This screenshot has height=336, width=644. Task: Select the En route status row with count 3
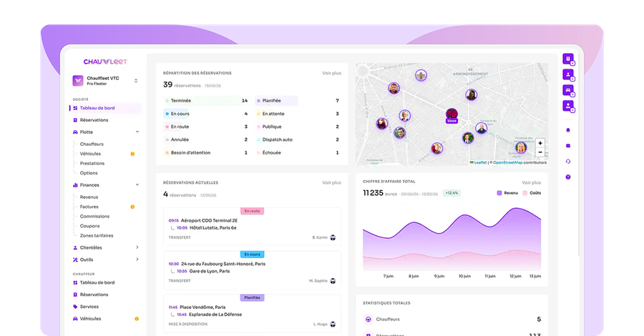tap(207, 127)
